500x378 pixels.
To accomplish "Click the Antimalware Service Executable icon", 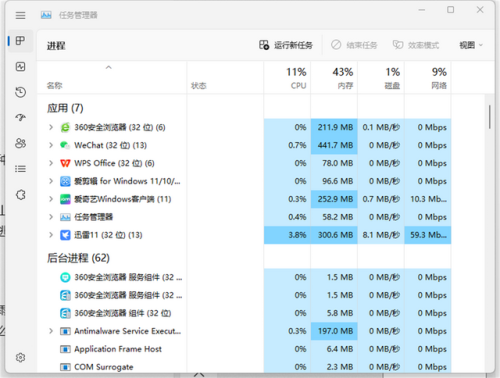I will click(x=65, y=331).
